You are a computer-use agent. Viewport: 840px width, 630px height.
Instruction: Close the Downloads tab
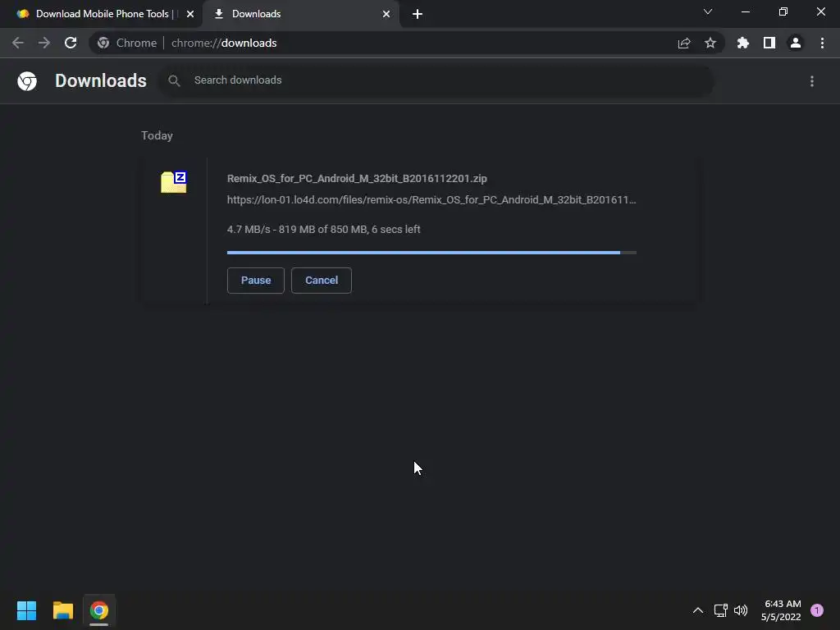point(386,14)
